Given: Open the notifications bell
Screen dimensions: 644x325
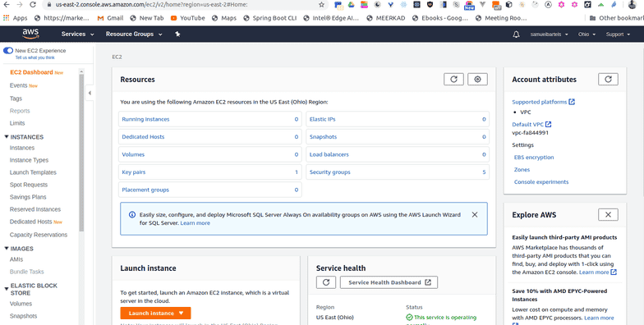Looking at the screenshot, I should [516, 34].
